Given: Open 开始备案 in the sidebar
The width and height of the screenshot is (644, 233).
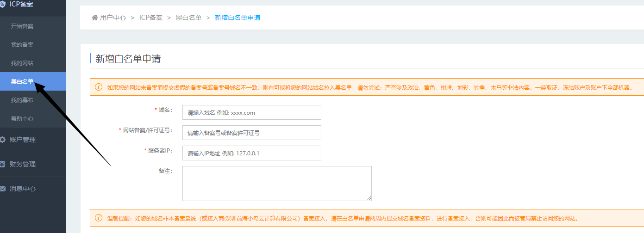Looking at the screenshot, I should tap(22, 26).
